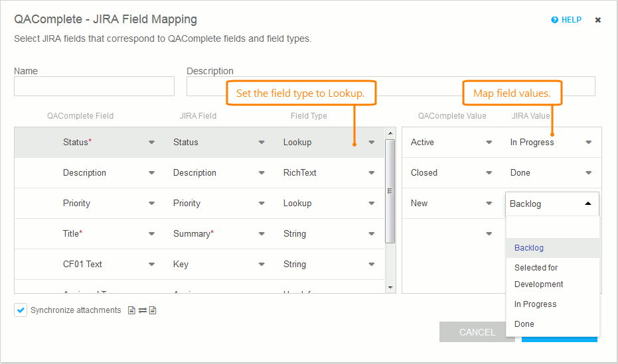Click the attachment sync direction icon

pyautogui.click(x=142, y=310)
